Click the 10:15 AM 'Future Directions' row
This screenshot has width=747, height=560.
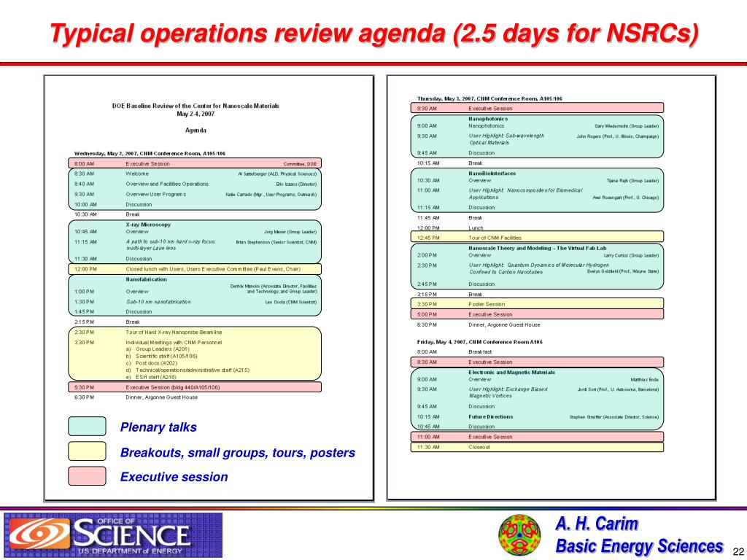(x=537, y=416)
